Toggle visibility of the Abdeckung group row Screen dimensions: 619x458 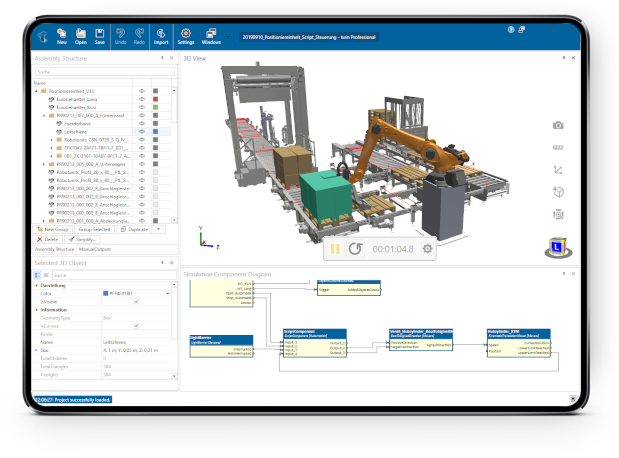(x=142, y=221)
